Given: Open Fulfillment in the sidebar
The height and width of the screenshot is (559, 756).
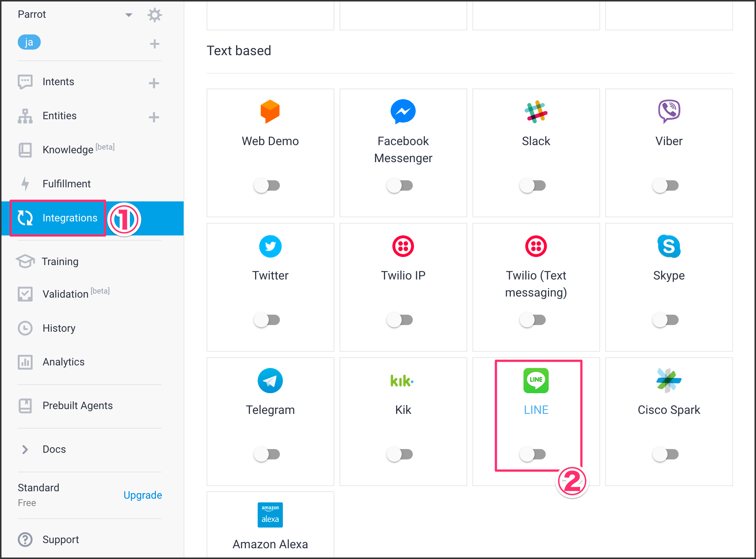Looking at the screenshot, I should [x=66, y=184].
